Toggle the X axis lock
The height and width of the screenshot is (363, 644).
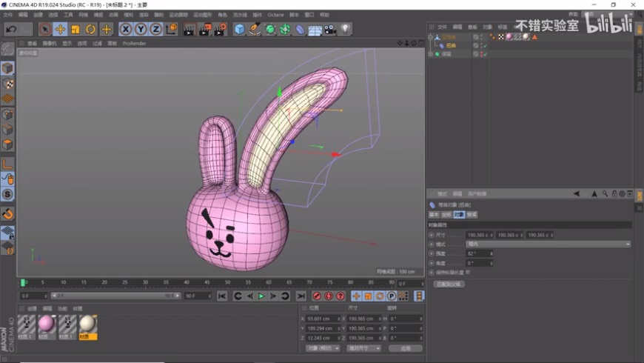point(126,29)
